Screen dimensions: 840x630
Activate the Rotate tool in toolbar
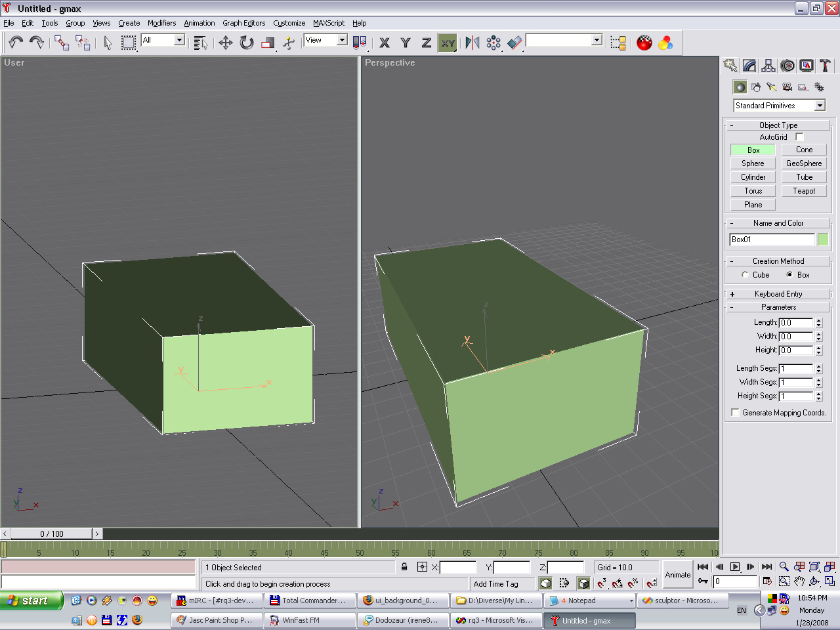click(247, 43)
